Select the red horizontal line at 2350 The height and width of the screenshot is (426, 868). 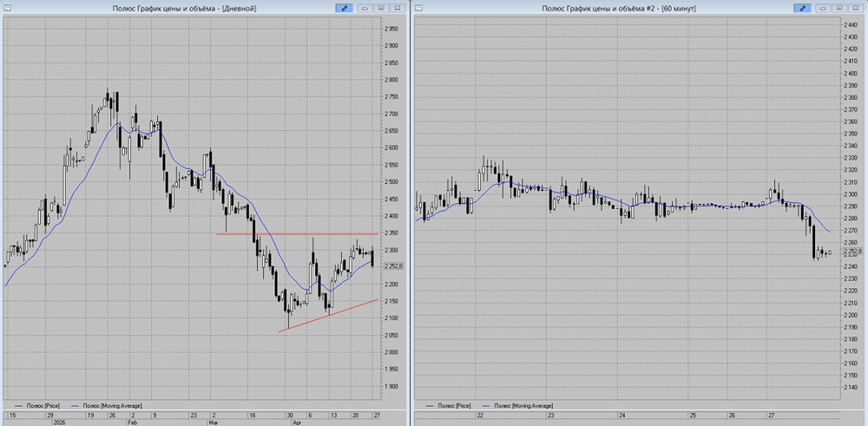point(297,234)
